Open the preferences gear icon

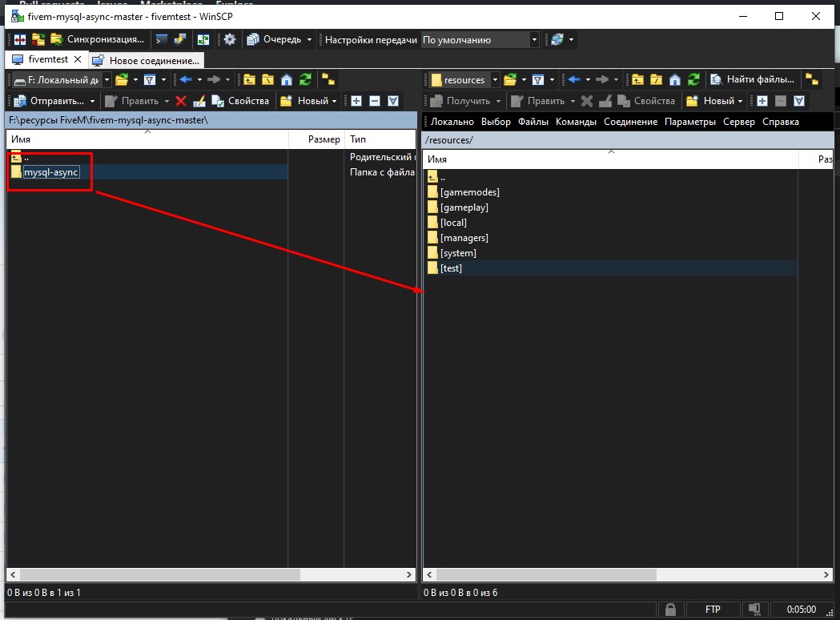pyautogui.click(x=230, y=39)
